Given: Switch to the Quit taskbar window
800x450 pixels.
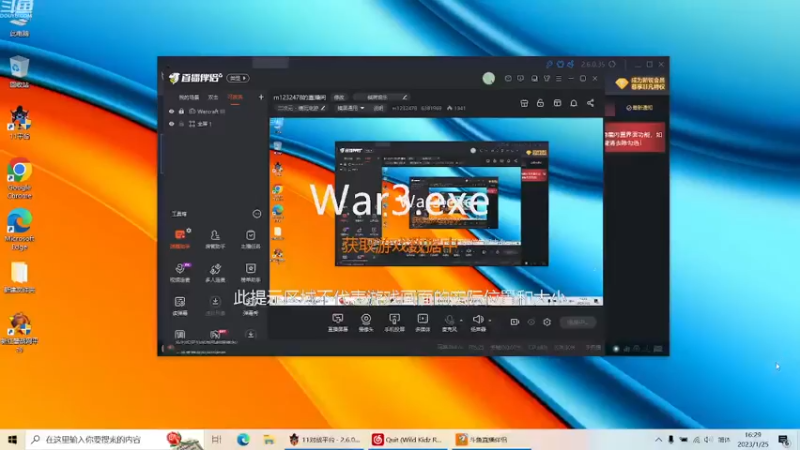Looking at the screenshot, I should [407, 439].
